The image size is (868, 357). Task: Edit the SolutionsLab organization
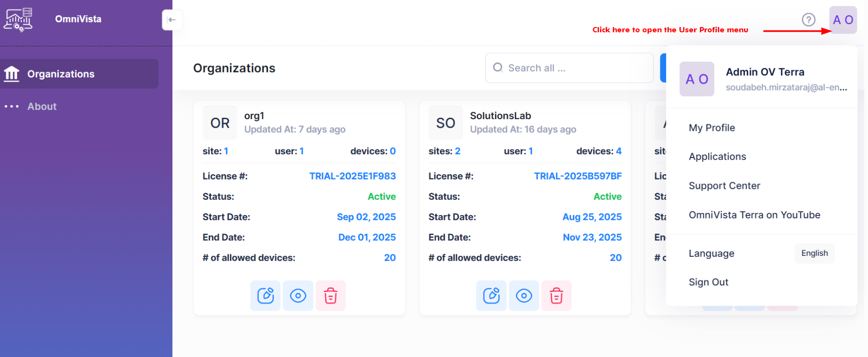click(x=491, y=296)
